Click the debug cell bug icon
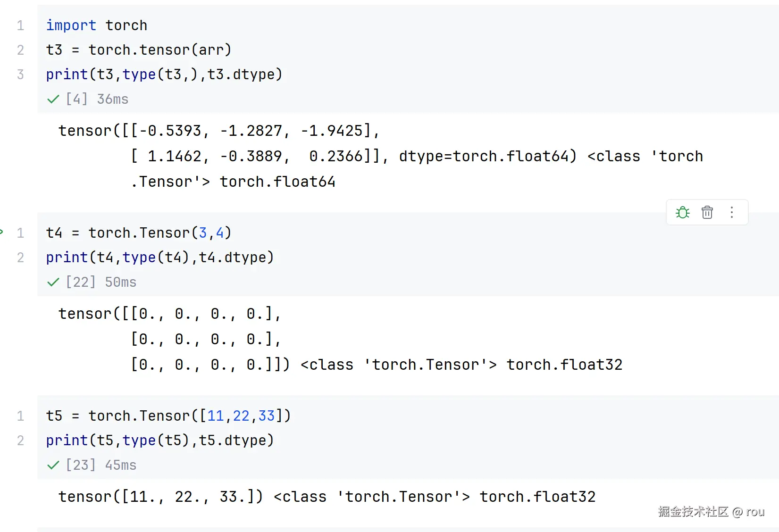779x532 pixels. [x=682, y=212]
